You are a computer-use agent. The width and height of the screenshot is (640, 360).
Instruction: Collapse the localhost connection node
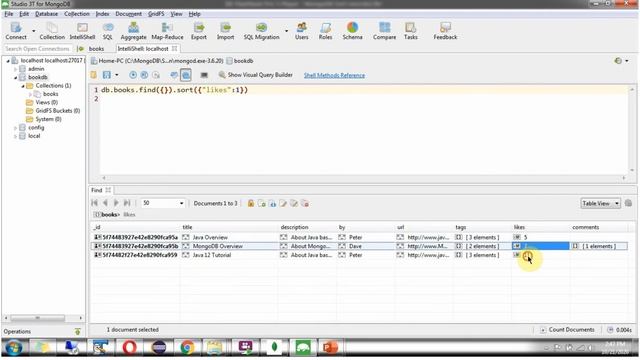(8, 61)
